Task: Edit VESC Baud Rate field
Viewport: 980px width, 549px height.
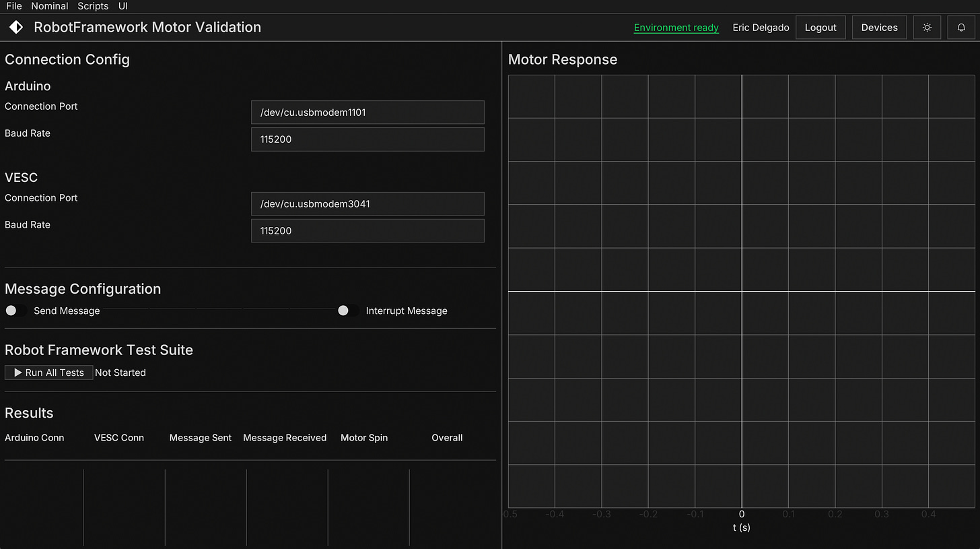Action: click(367, 231)
